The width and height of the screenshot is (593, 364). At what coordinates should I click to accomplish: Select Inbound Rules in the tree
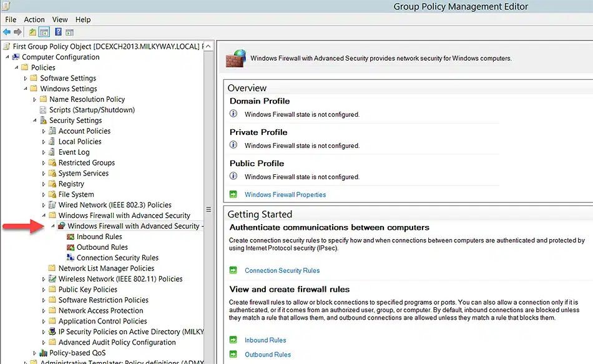pos(99,237)
